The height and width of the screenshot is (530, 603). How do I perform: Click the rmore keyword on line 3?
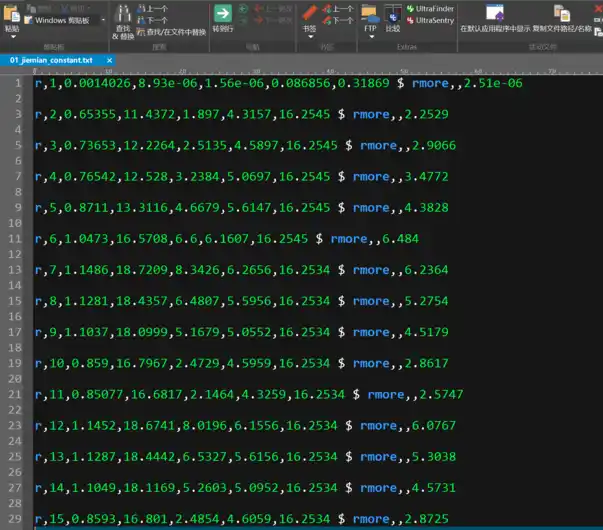(x=371, y=114)
